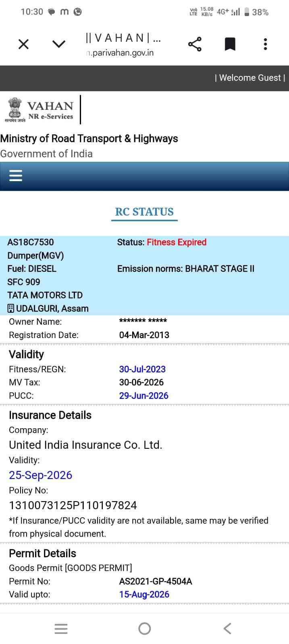Expand the chevron-down tab options
The height and width of the screenshot is (644, 289).
coord(59,44)
